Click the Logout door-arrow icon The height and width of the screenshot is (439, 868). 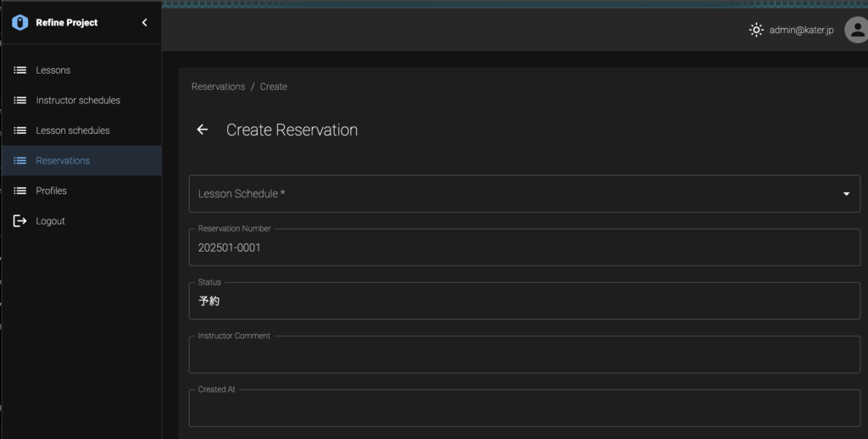[20, 221]
